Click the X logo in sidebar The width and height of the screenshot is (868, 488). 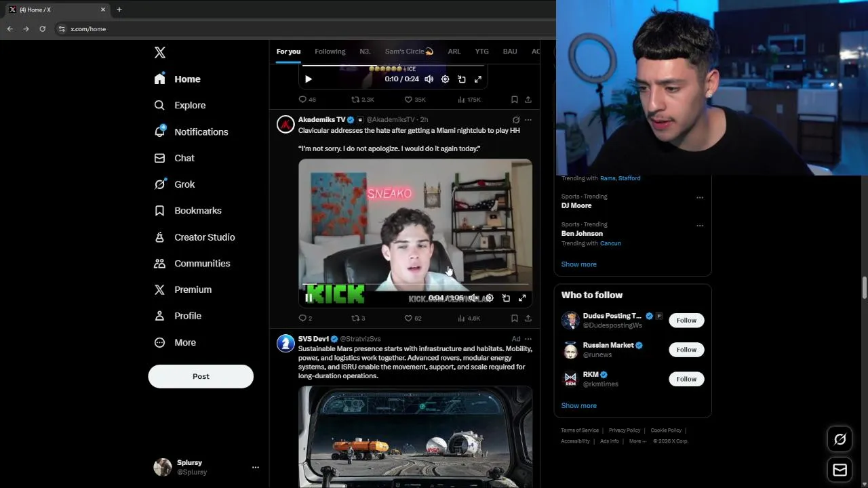pyautogui.click(x=160, y=53)
